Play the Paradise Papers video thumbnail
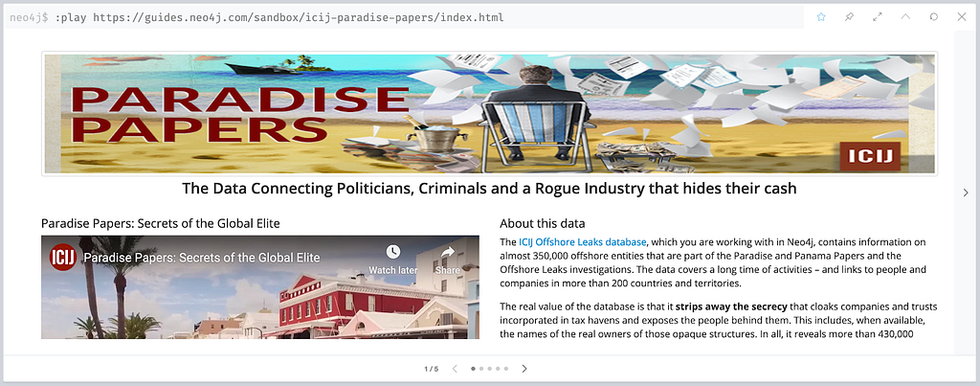The height and width of the screenshot is (386, 980). click(x=260, y=287)
